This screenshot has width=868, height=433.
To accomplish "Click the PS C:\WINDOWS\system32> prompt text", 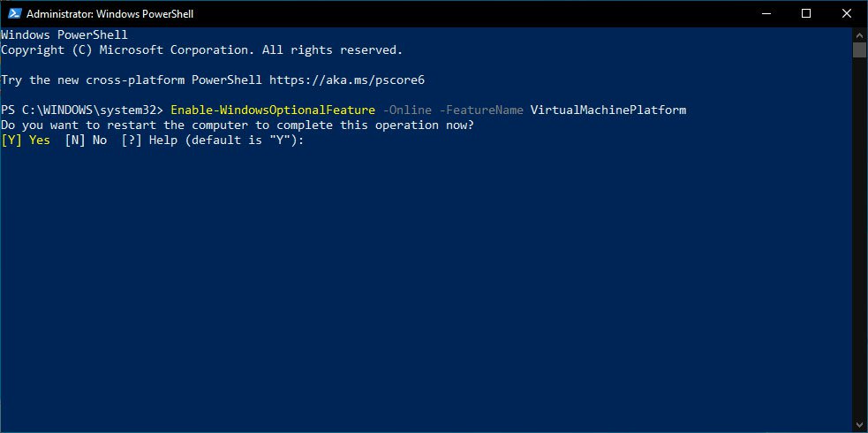I will tap(82, 110).
